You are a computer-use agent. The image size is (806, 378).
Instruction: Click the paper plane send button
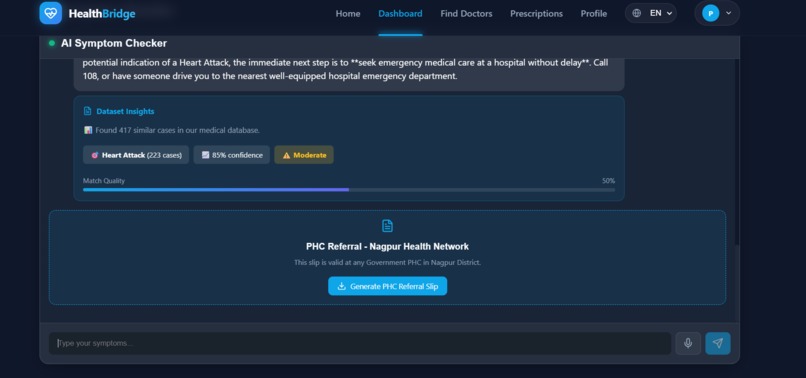[718, 344]
